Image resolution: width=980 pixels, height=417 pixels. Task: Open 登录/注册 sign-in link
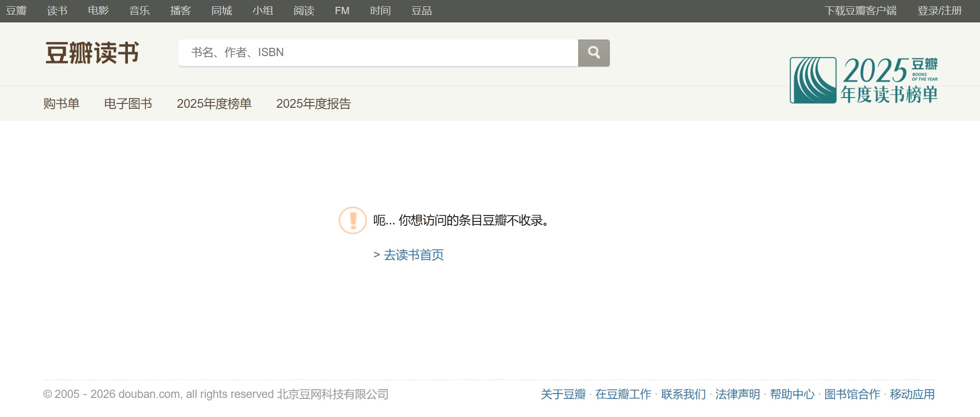[939, 11]
